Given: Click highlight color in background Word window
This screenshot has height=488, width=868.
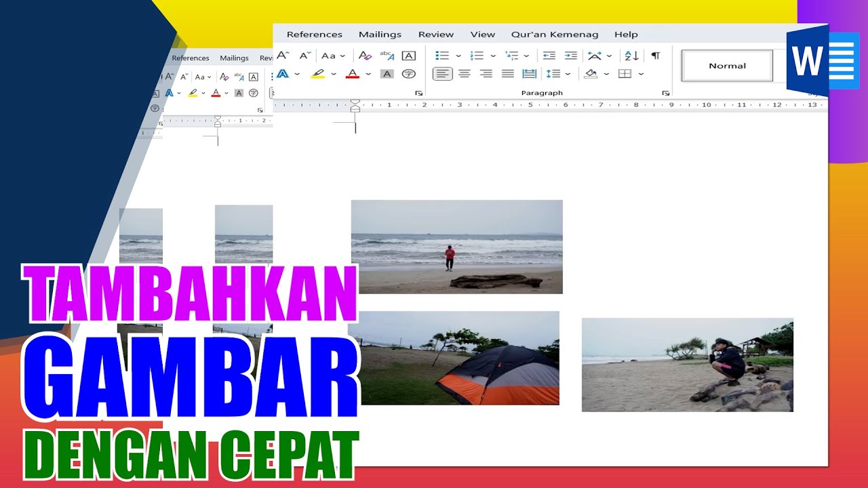Looking at the screenshot, I should point(193,93).
